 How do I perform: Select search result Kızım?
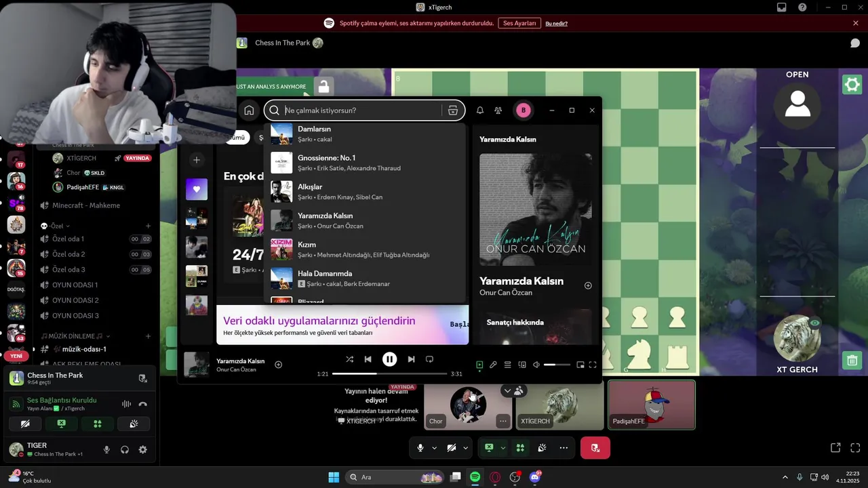click(x=365, y=249)
